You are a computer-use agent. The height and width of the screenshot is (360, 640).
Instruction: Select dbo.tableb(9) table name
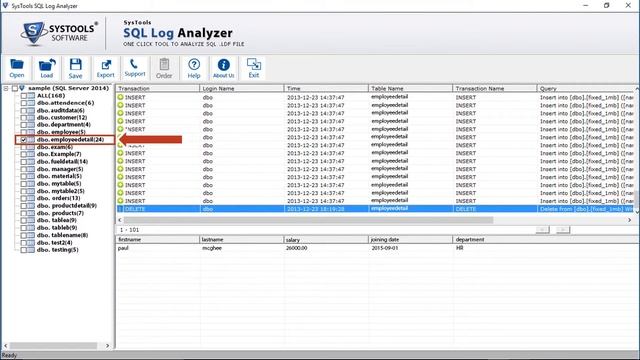(57, 228)
